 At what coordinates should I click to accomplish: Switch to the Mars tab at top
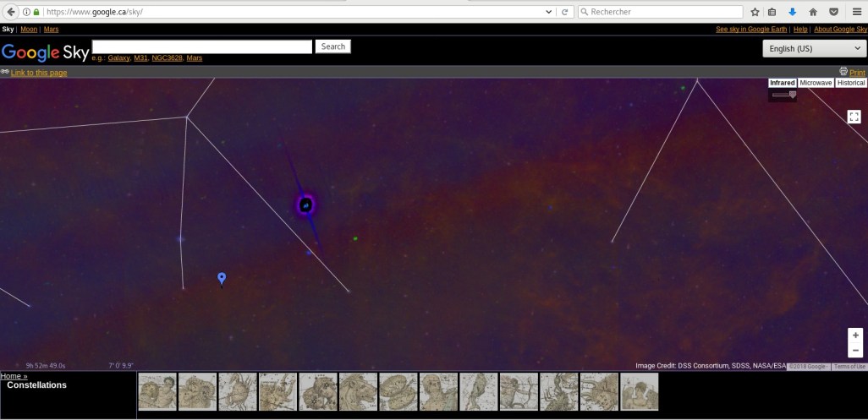[51, 30]
